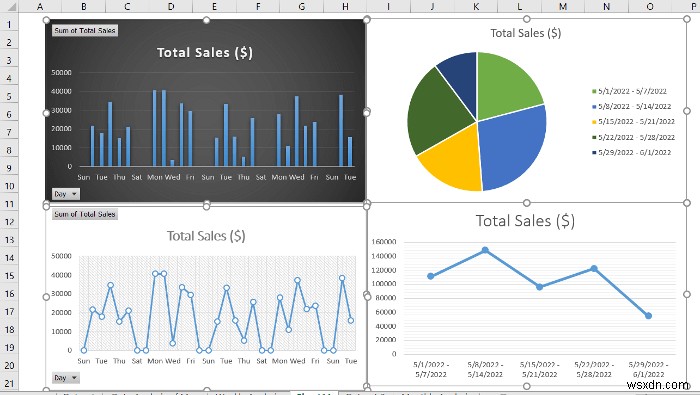Click the 50000 axis value in white daily line chart
Viewport: 700px width, 395px height.
coord(61,256)
